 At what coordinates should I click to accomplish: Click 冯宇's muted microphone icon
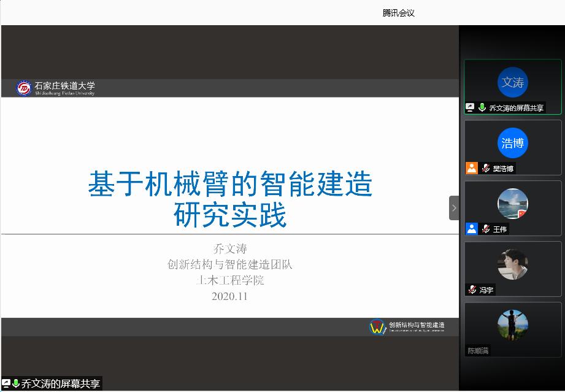[x=472, y=290]
